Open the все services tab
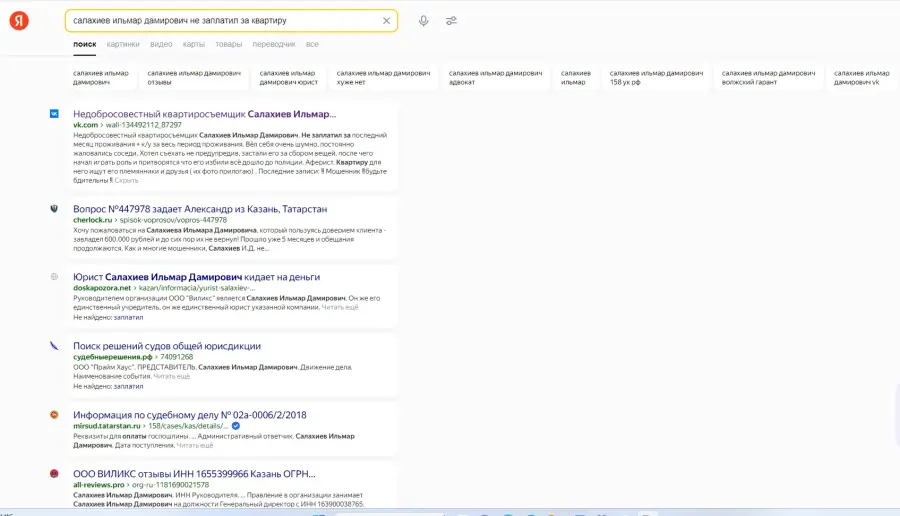 tap(312, 44)
